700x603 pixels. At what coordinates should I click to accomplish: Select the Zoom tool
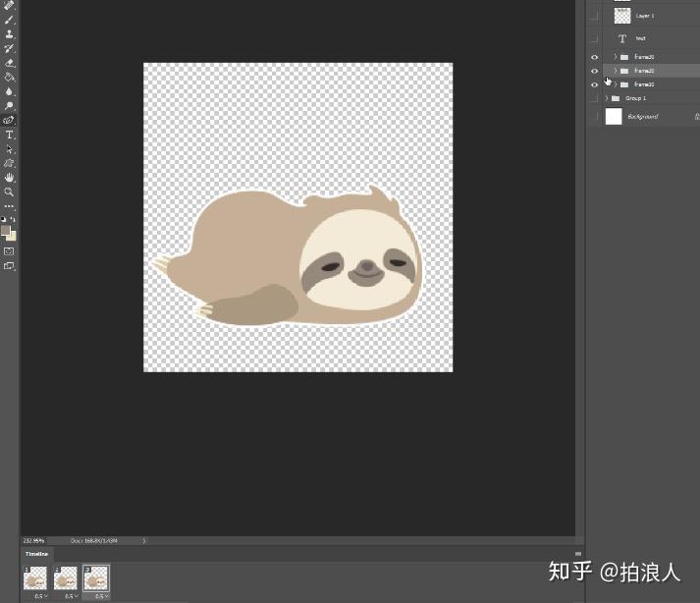(10, 192)
